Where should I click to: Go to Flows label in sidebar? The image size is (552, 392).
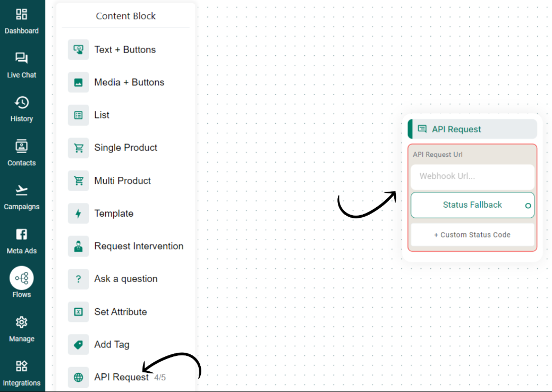click(x=21, y=294)
